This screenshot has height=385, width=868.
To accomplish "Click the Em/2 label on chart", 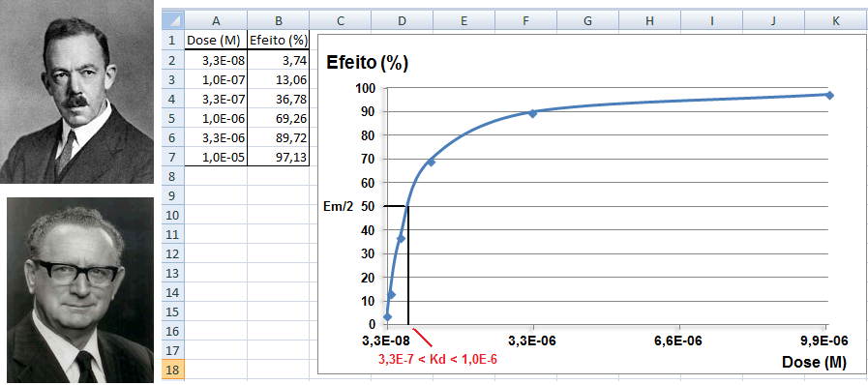I will [x=338, y=206].
